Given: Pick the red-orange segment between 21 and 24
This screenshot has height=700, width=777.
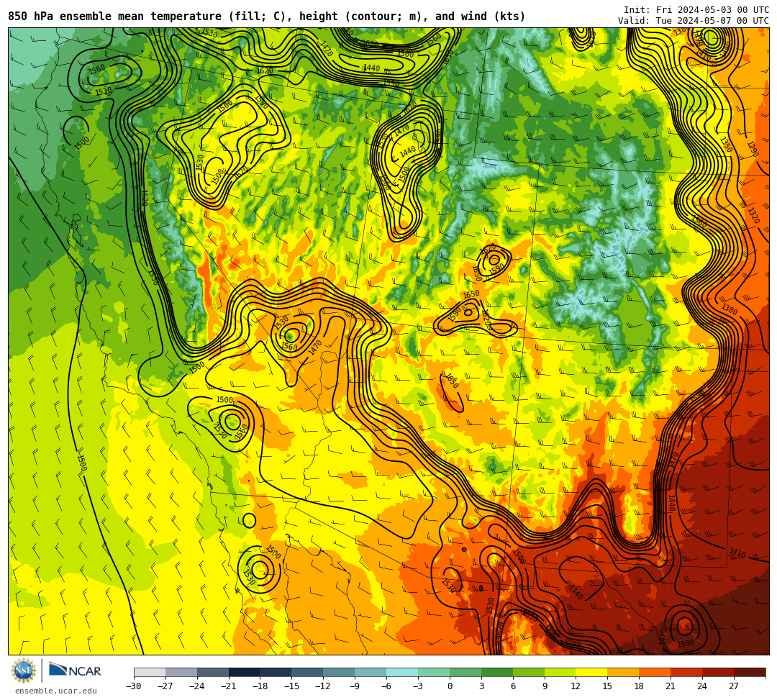Looking at the screenshot, I should point(687,672).
